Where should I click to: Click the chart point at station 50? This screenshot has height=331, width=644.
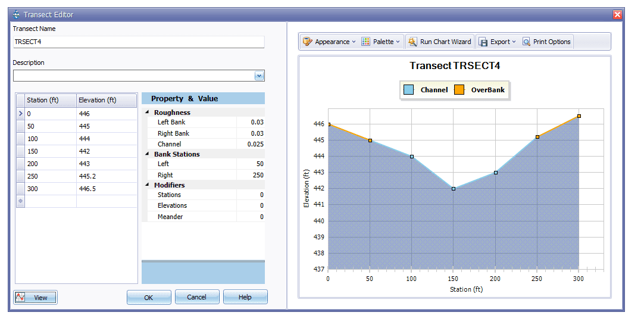coord(370,140)
